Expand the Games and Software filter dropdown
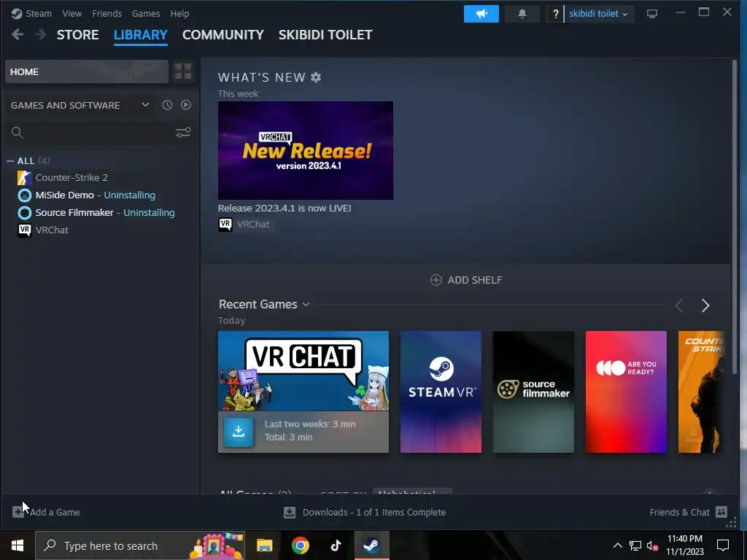 [x=145, y=105]
